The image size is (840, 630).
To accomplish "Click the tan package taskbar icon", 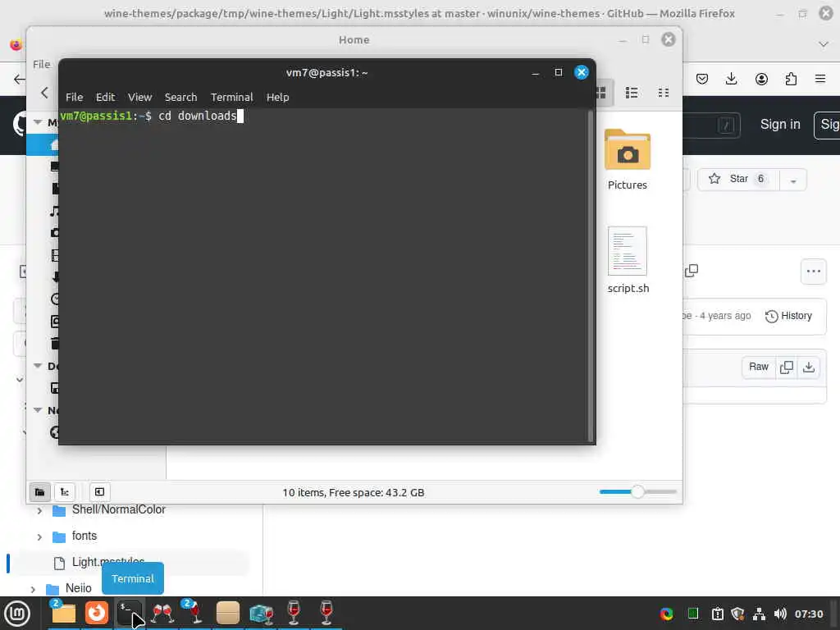I will pos(228,614).
